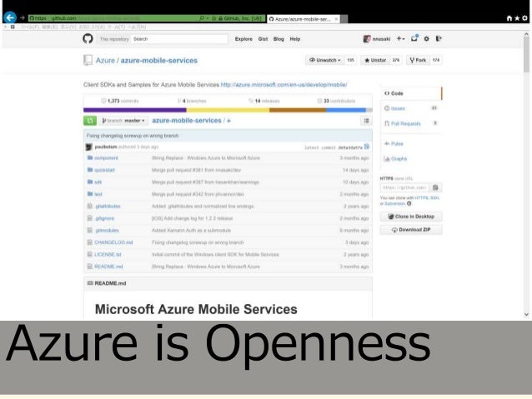Open GitHub account settings gear

(426, 39)
